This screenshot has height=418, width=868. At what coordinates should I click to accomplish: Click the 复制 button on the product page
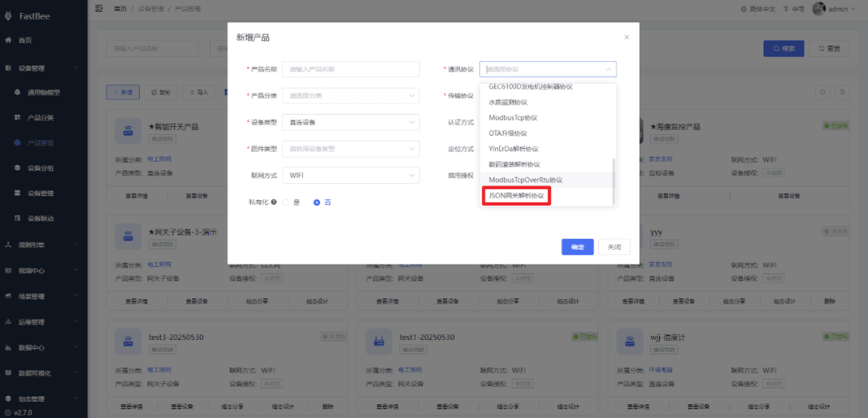161,92
